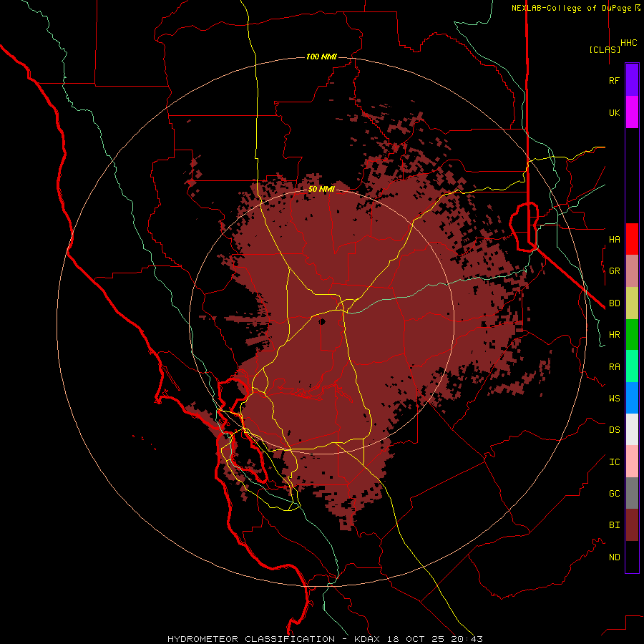Viewport: 644px width, 644px height.
Task: Click the 100 NMI range ring label
Action: [321, 57]
